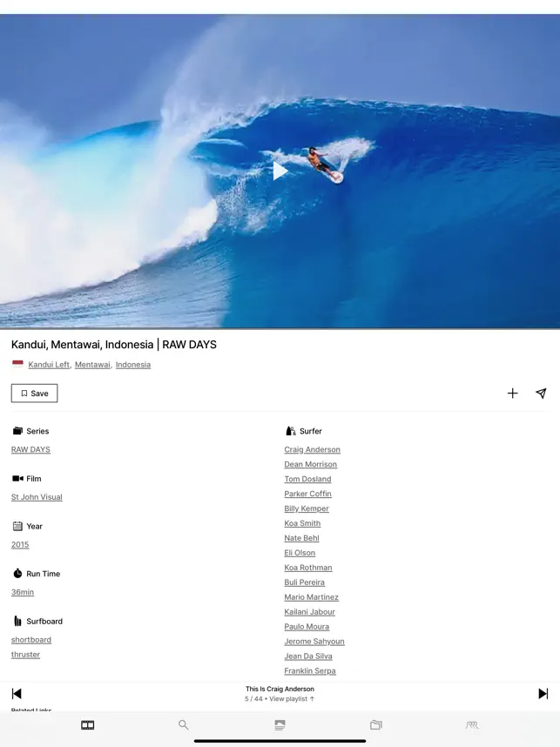Open the waves tab icon
Screen dimensions: 560x747
click(x=472, y=725)
